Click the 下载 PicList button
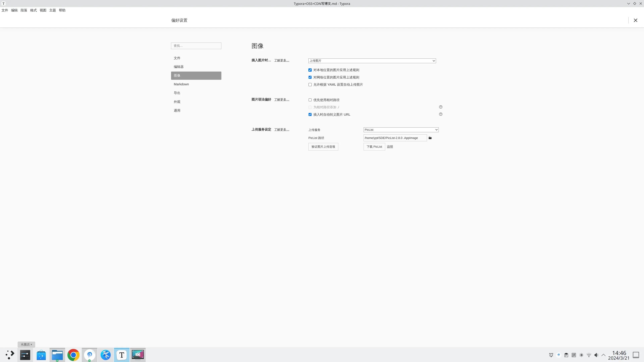644x362 pixels. pos(374,147)
